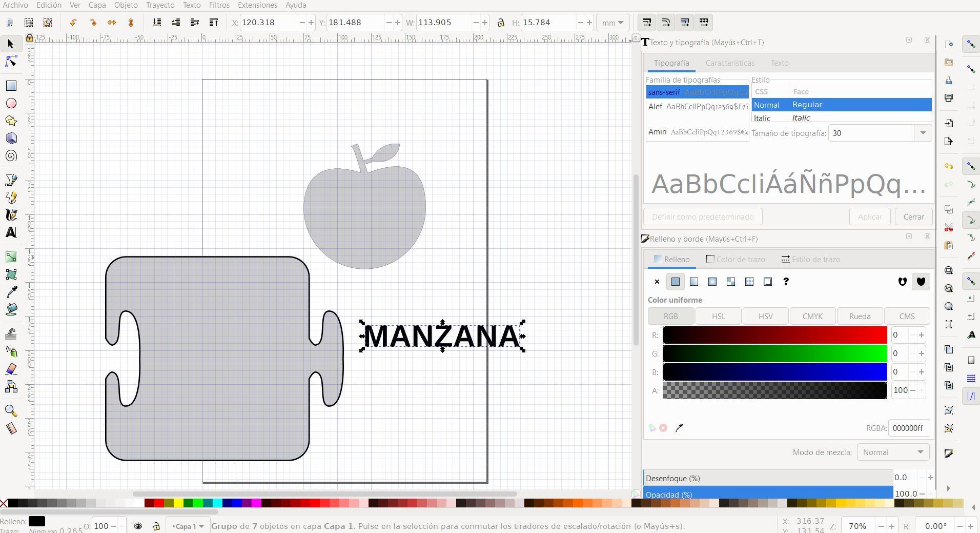
Task: Choose the Dropper tool
Action: (11, 290)
